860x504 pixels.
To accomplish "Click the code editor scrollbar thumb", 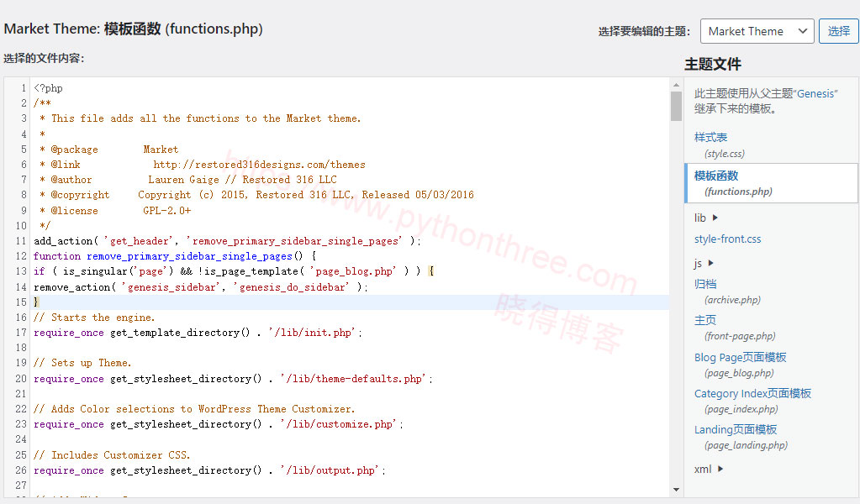I will (676, 106).
